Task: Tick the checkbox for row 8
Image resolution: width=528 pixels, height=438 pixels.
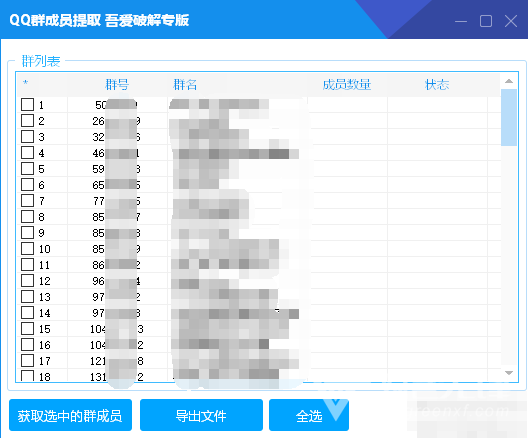Action: click(27, 216)
